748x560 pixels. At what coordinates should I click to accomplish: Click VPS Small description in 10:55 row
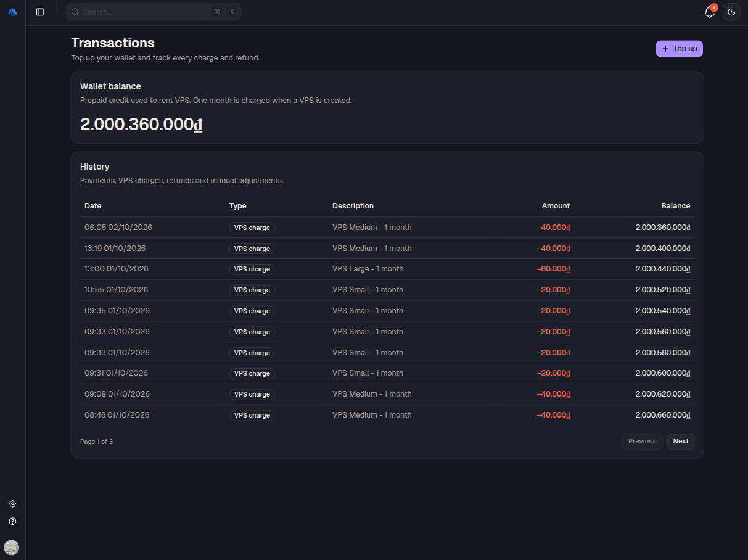pyautogui.click(x=368, y=290)
